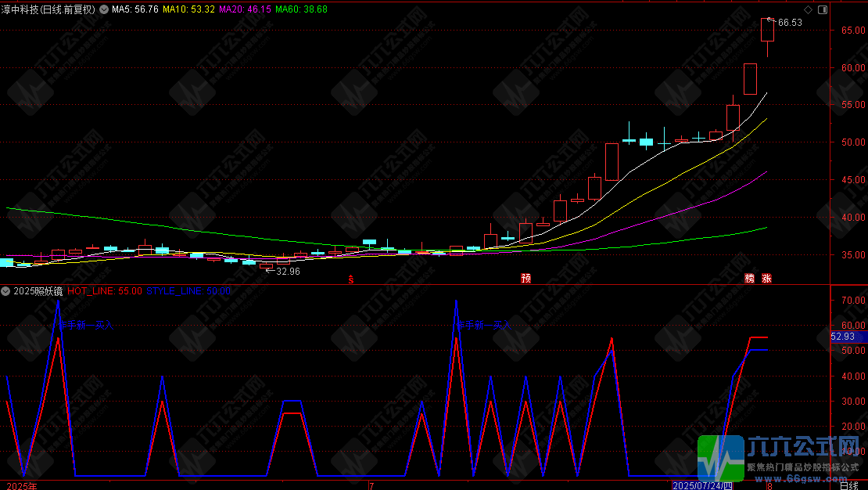The image size is (868, 490).
Task: Click the STYLE_LINE indicator value label
Action: 188,291
